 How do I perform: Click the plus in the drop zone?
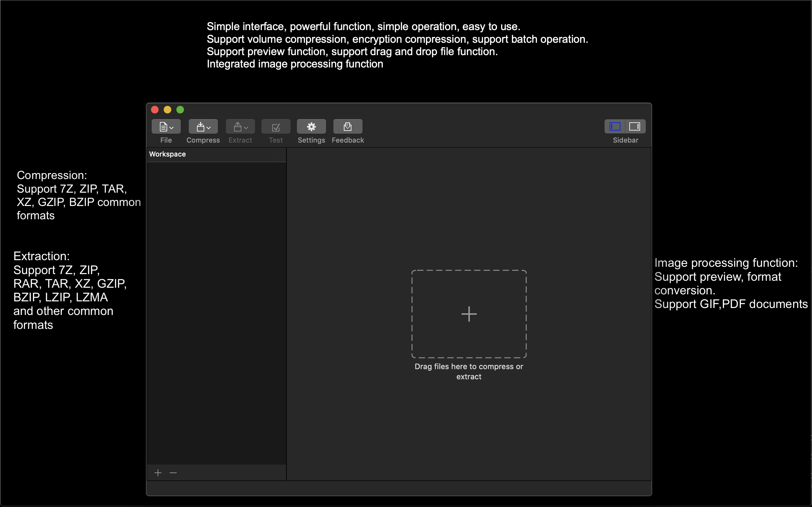469,314
